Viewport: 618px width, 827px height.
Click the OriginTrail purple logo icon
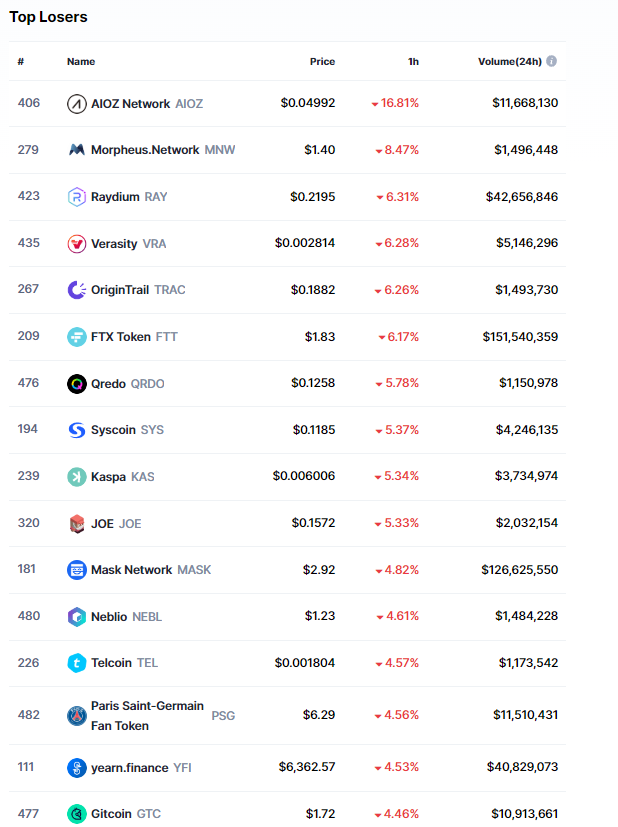tap(77, 290)
